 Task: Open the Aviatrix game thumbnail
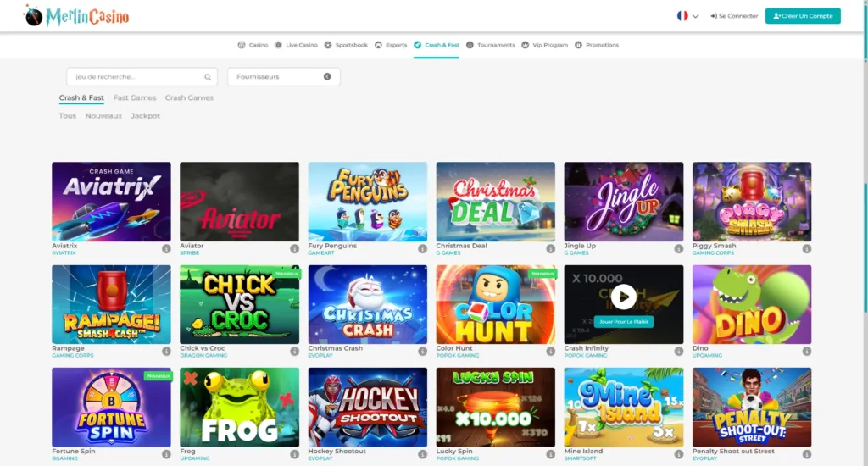pyautogui.click(x=111, y=202)
